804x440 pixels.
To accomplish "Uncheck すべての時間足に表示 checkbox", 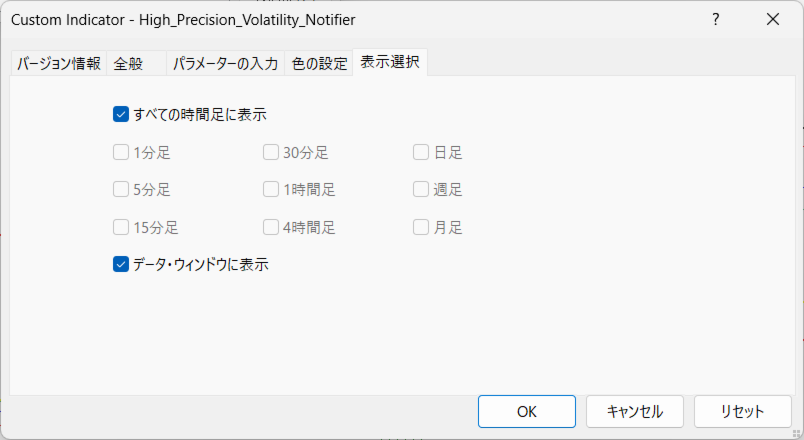I will pyautogui.click(x=121, y=115).
